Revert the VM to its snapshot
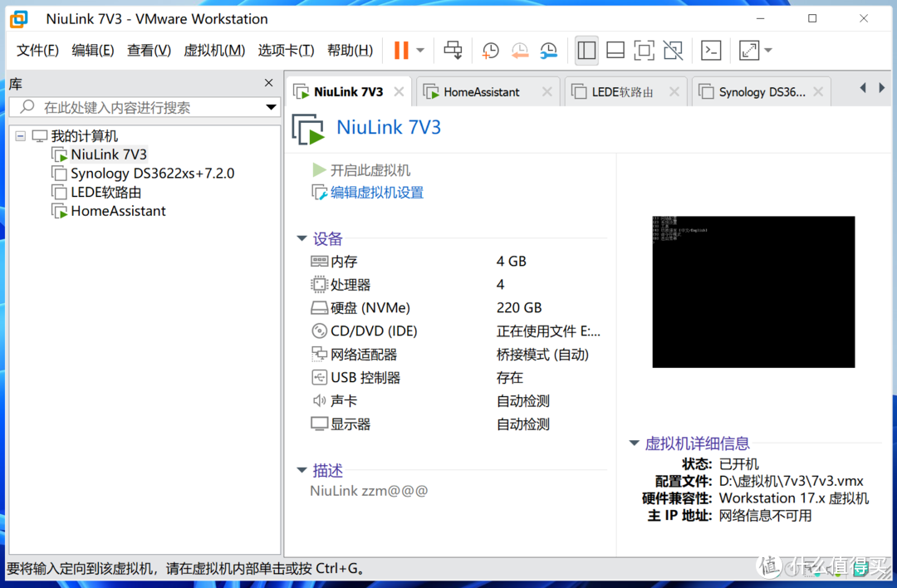The image size is (897, 588). pyautogui.click(x=520, y=51)
